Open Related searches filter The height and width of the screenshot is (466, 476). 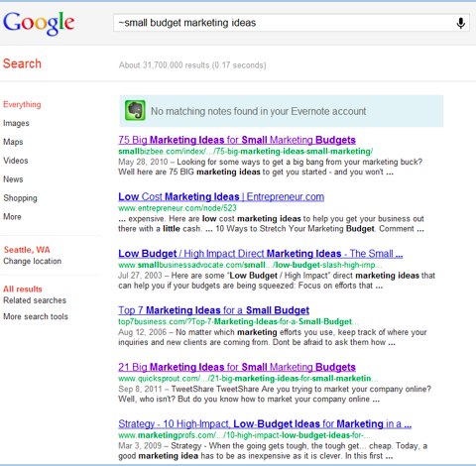pos(35,300)
